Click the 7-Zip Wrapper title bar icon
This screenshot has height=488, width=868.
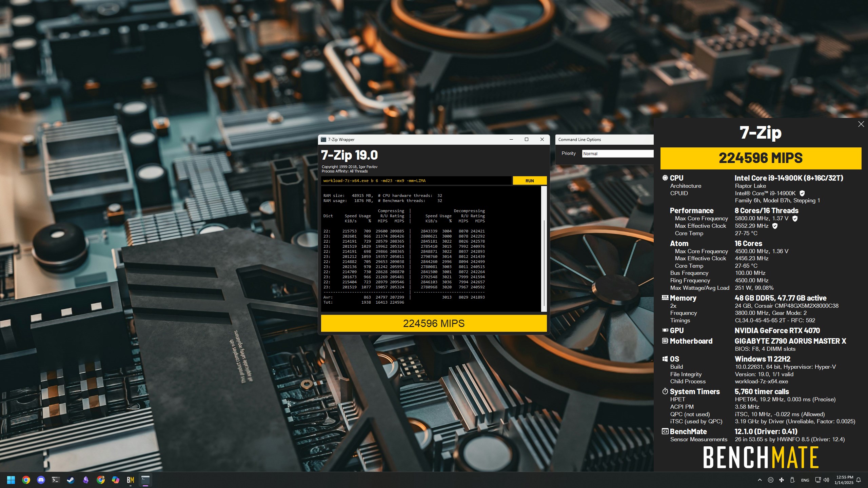pos(323,140)
